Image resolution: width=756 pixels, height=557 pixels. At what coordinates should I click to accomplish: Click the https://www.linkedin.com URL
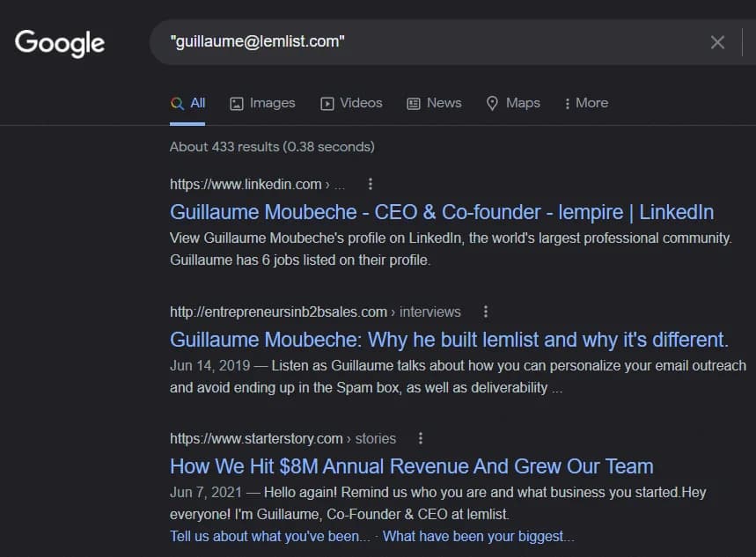click(246, 184)
